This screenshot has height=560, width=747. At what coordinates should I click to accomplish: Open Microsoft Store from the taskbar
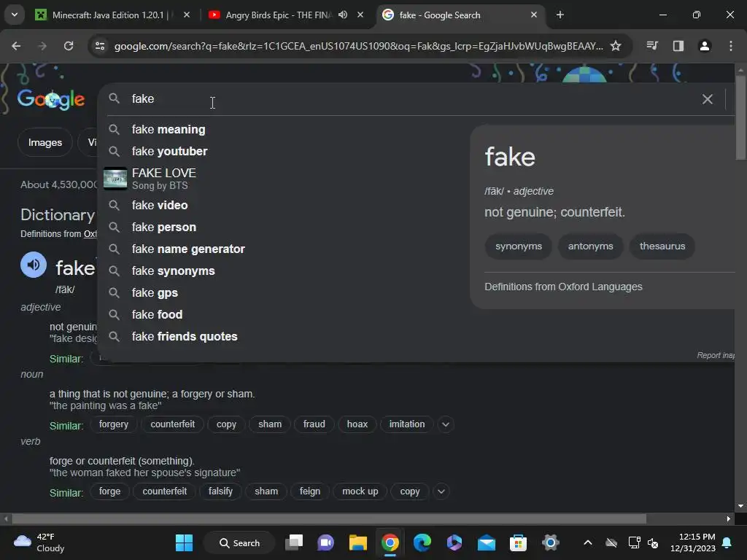(519, 542)
